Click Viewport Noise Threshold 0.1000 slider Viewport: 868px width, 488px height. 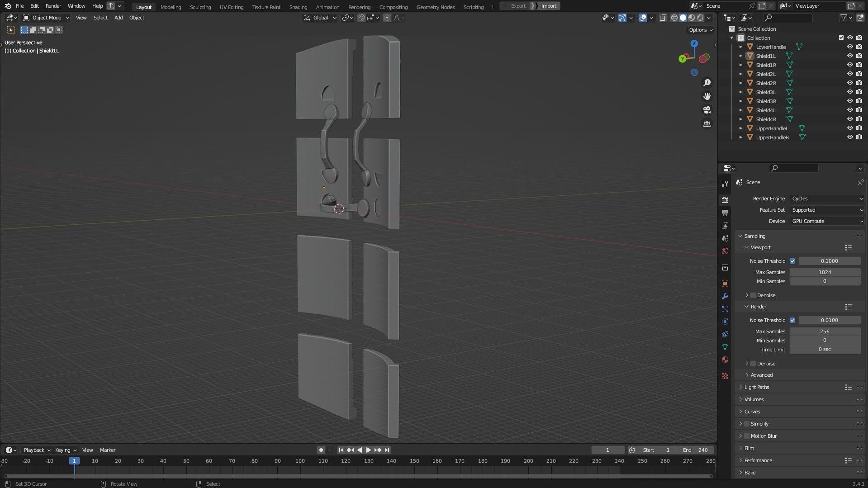pos(830,261)
